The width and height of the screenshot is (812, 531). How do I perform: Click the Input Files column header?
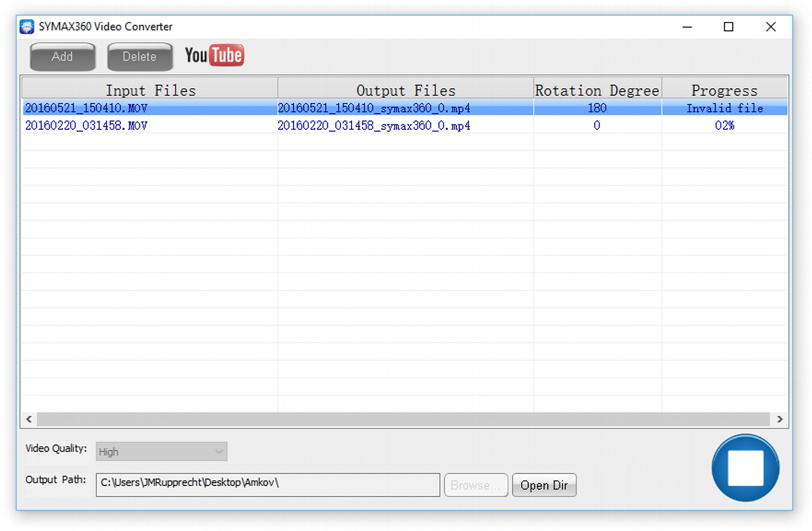pos(150,90)
